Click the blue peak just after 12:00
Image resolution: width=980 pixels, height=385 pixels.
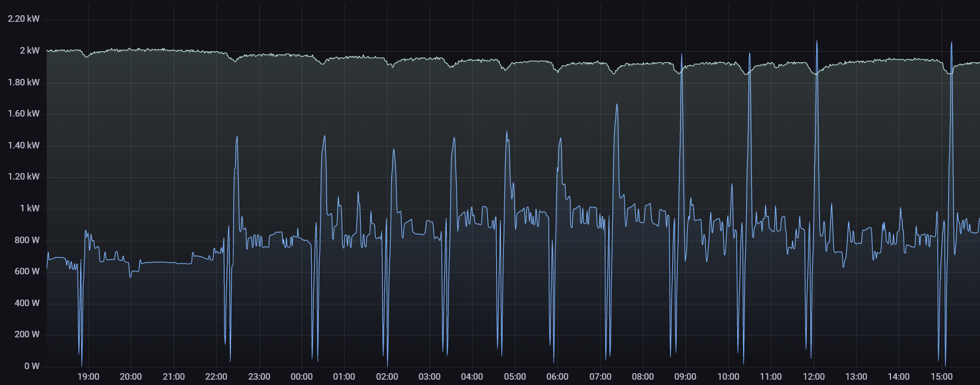[x=817, y=41]
